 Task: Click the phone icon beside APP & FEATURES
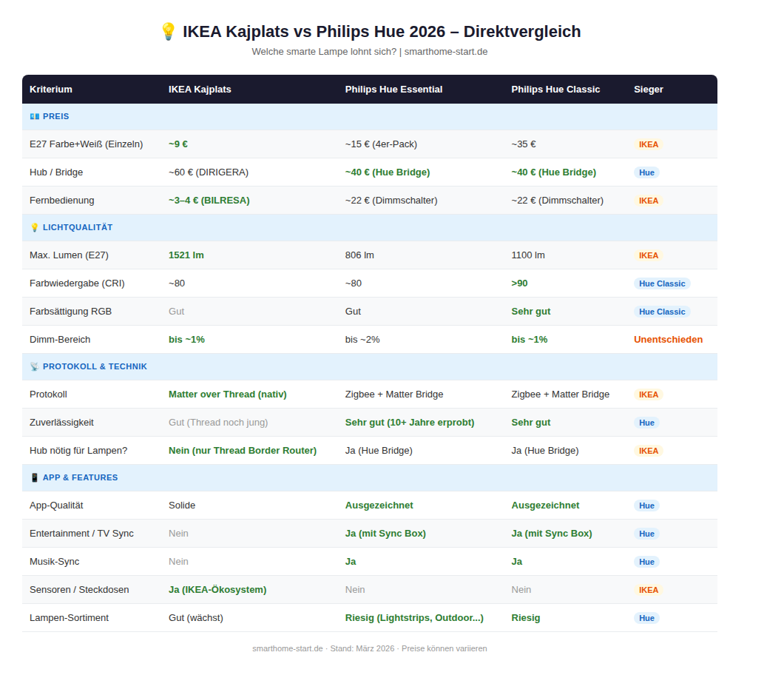coord(33,477)
